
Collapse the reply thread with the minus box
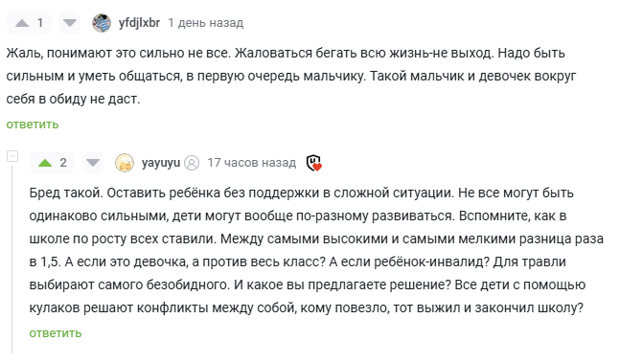12,156
